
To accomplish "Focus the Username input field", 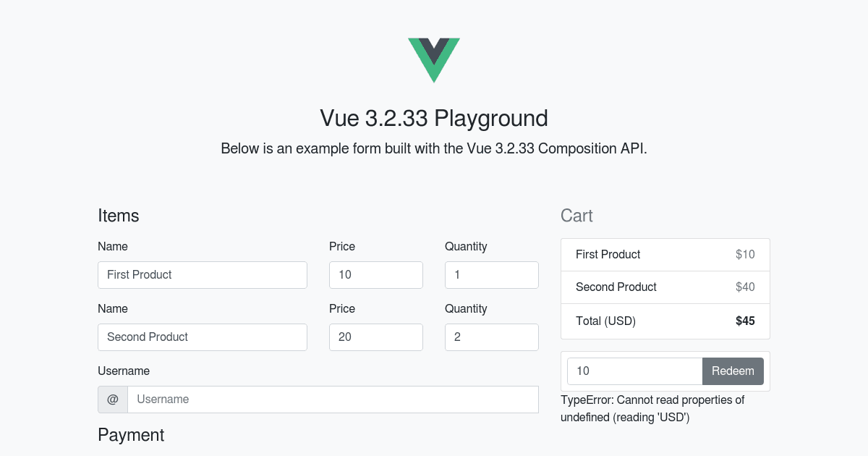I will 333,399.
